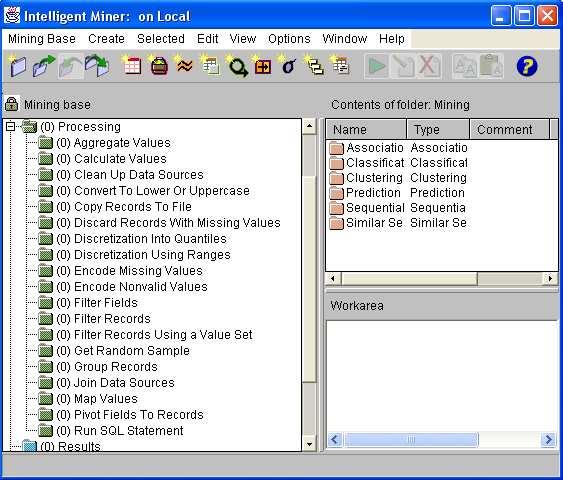Click the create data table icon

[x=131, y=65]
